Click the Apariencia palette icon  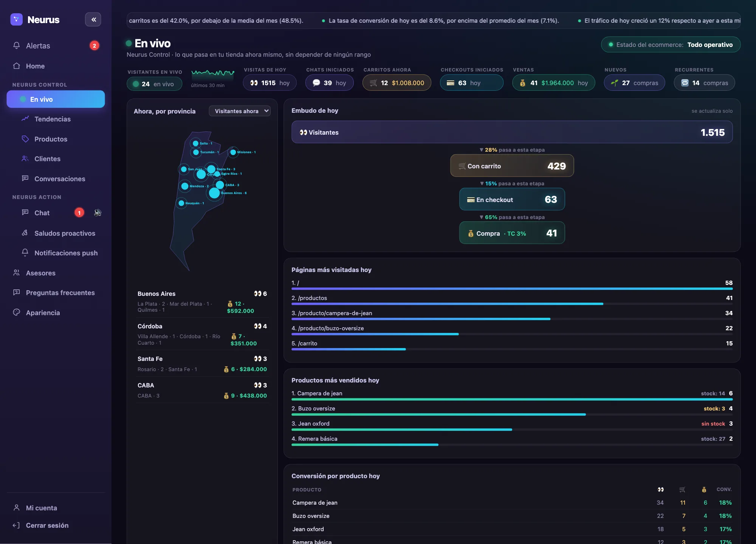pyautogui.click(x=17, y=312)
